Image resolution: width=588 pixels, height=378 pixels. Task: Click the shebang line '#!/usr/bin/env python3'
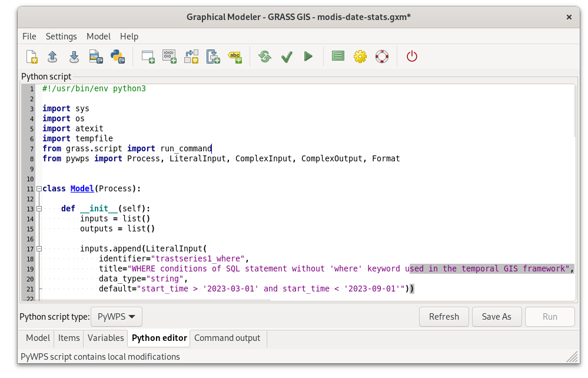[x=94, y=88]
